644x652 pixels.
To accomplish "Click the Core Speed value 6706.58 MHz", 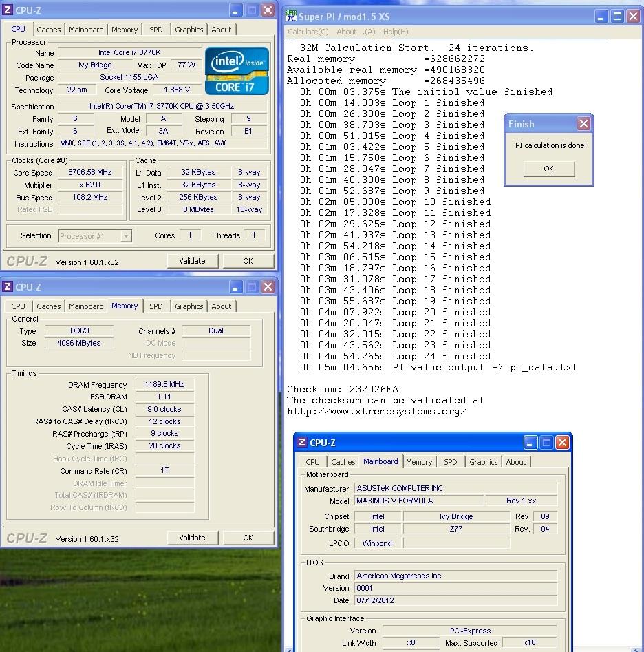I will point(89,172).
